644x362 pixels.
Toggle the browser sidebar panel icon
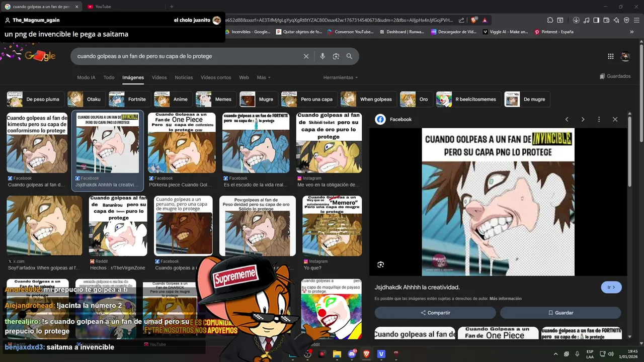click(596, 20)
